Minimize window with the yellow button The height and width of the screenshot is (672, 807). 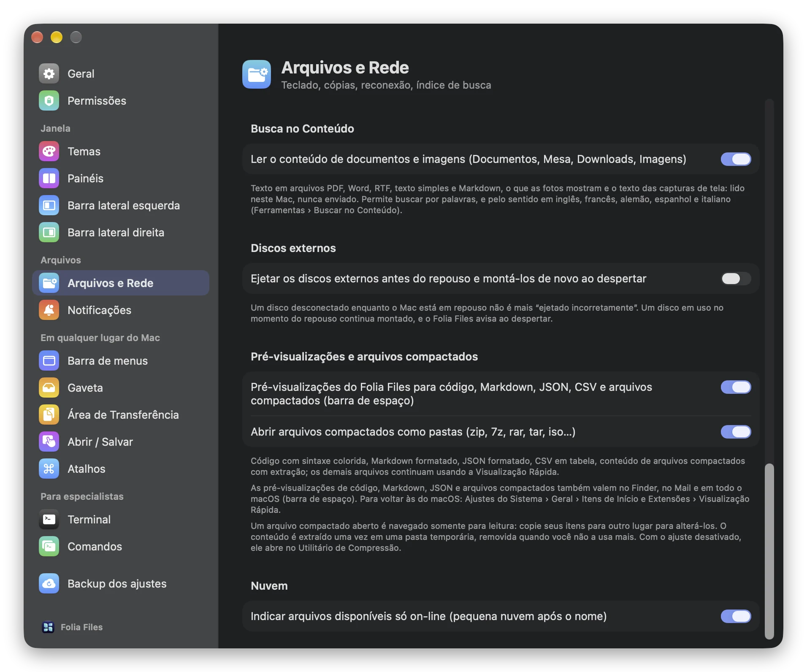pyautogui.click(x=57, y=37)
